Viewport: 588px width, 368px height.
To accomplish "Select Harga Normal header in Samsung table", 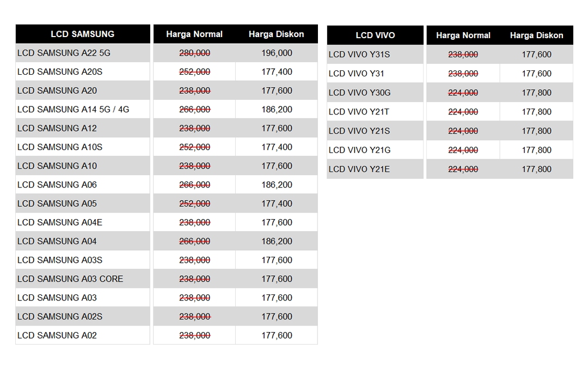I will click(x=194, y=34).
